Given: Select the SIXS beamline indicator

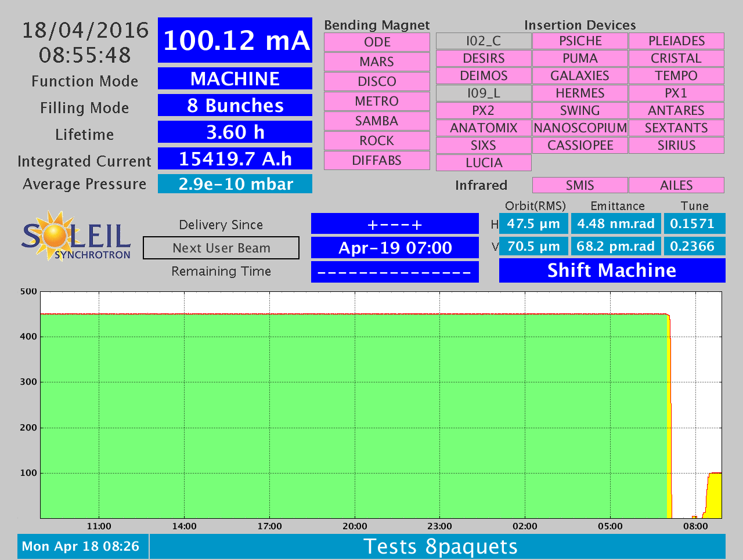Looking at the screenshot, I should pyautogui.click(x=484, y=146).
